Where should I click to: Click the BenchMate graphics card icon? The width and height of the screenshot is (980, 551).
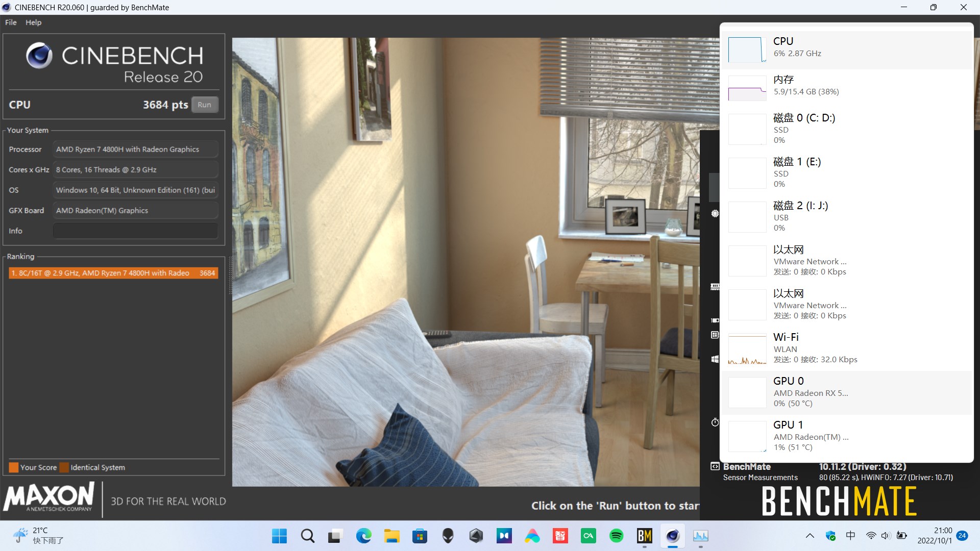pyautogui.click(x=715, y=320)
